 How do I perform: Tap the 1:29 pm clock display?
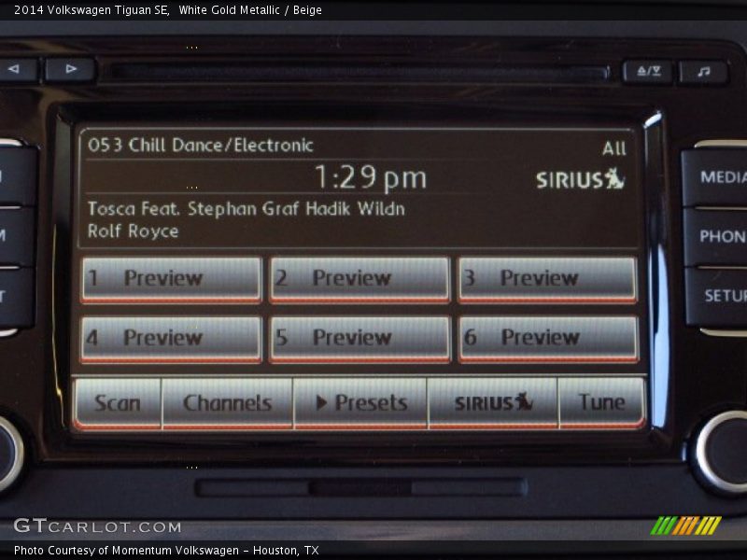click(x=371, y=177)
